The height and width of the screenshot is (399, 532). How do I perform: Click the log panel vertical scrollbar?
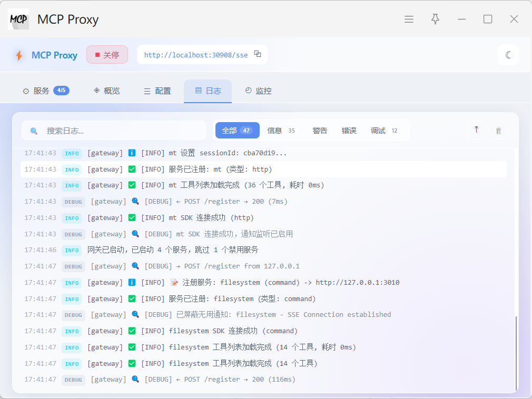point(516,353)
